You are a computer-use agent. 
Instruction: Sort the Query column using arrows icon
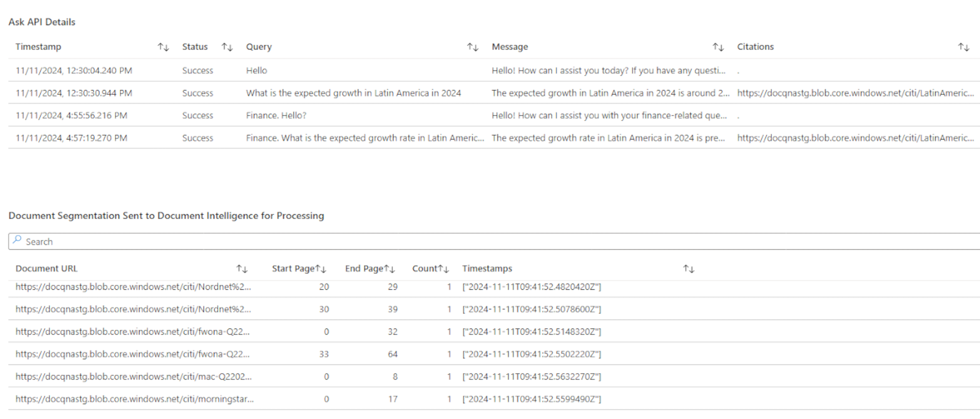click(x=472, y=47)
